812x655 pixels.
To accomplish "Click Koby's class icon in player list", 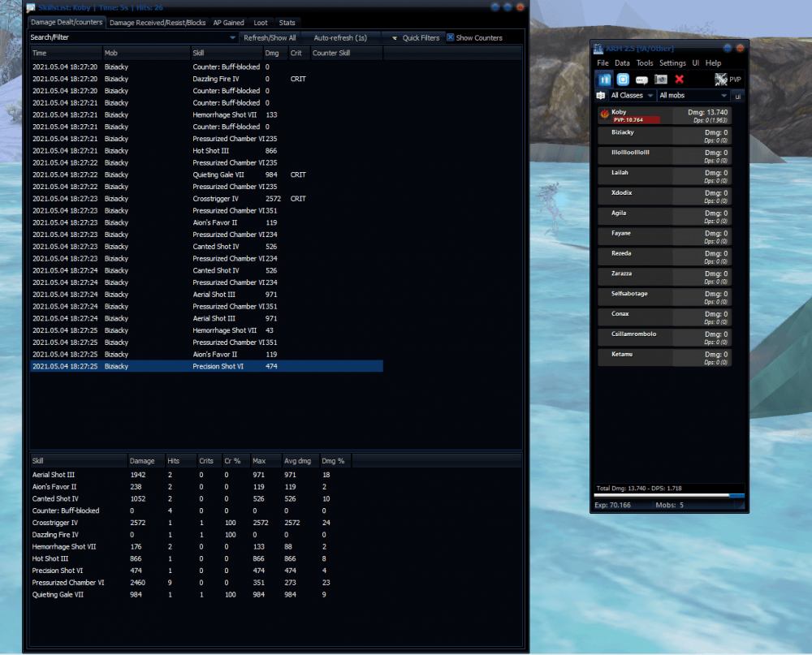I will [603, 115].
